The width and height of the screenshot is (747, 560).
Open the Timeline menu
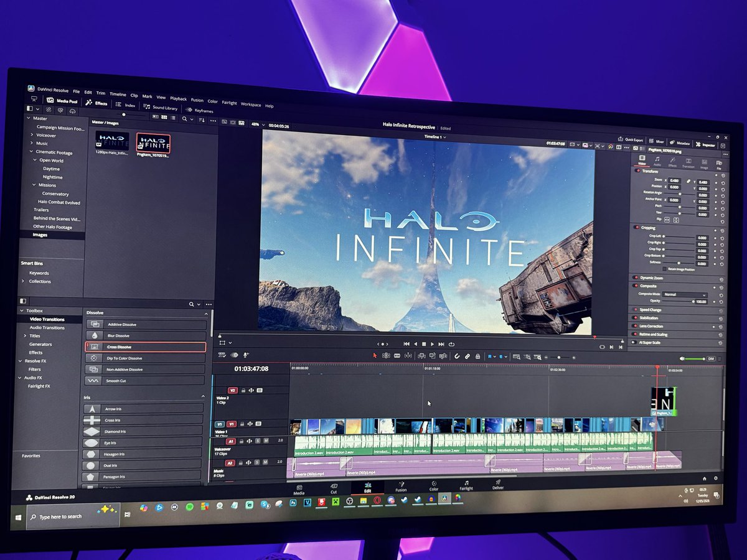[118, 94]
